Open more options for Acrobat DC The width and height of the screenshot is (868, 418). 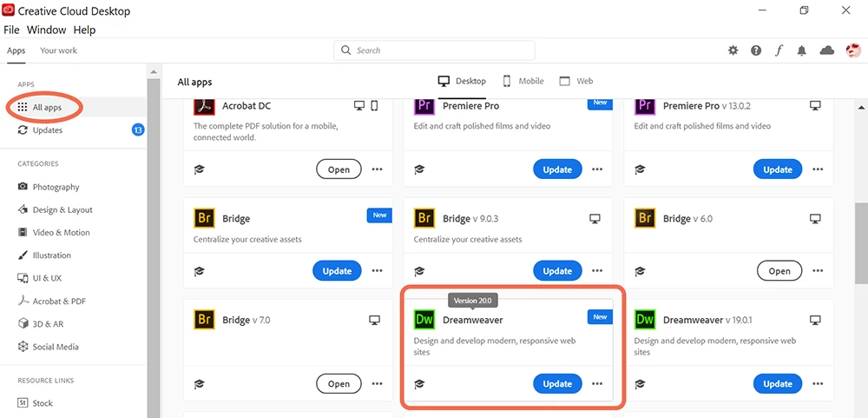(x=377, y=169)
